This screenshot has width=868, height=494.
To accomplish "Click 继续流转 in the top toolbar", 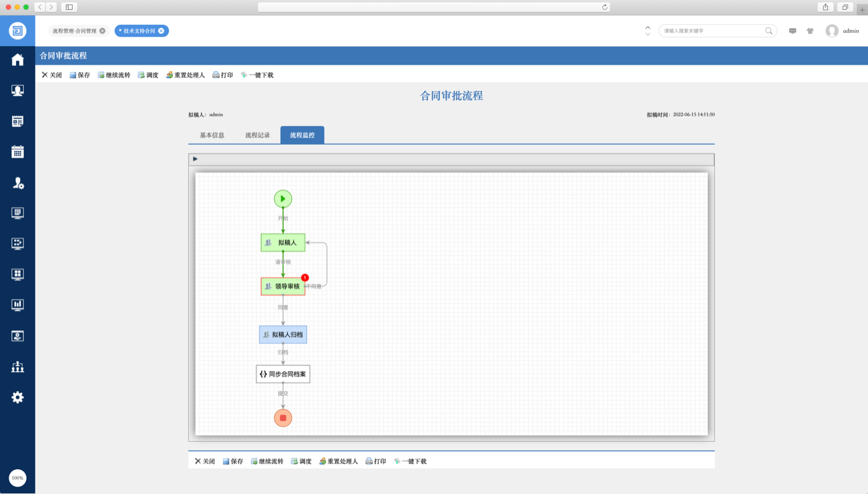I will (x=114, y=75).
